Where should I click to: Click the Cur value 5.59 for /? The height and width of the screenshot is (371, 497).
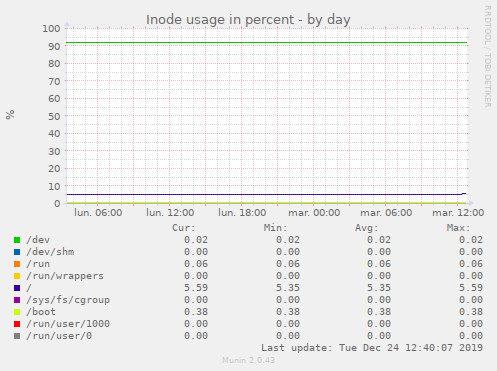point(196,288)
